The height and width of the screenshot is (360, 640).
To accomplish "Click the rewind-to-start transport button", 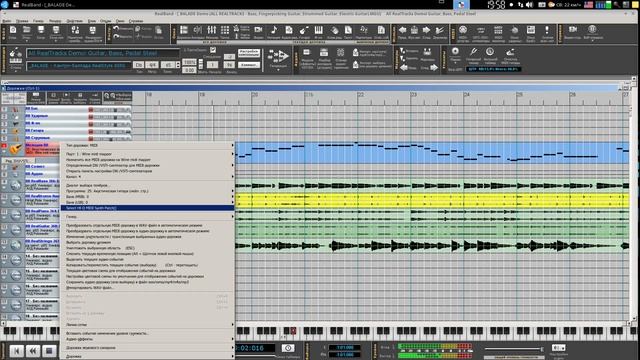I will click(17, 351).
